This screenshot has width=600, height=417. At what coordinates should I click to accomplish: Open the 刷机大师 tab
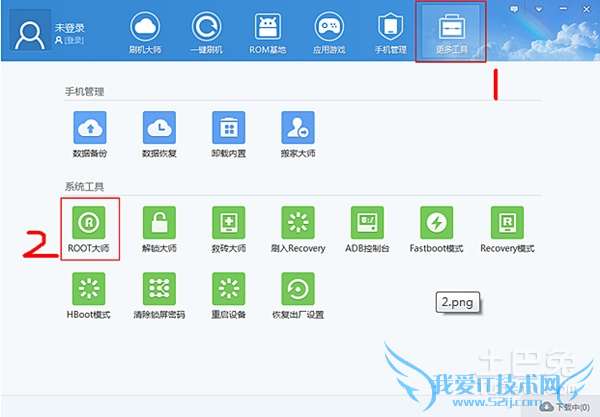pos(145,33)
